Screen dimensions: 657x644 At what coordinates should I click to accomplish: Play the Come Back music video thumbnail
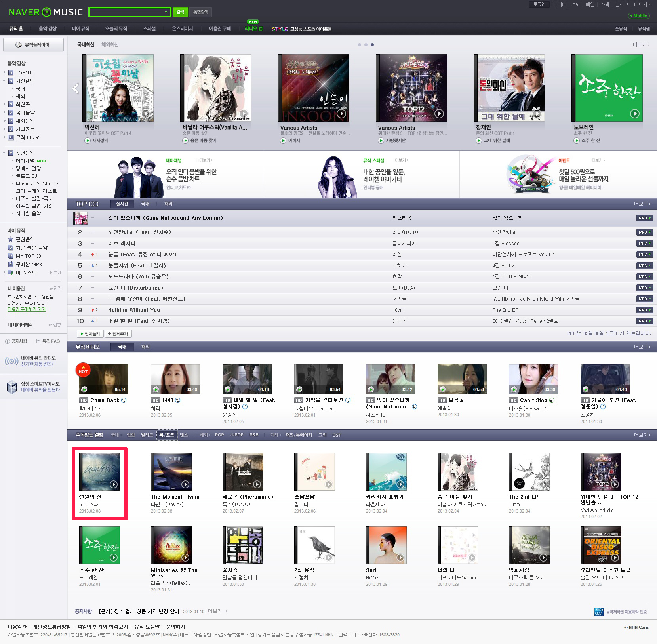(x=104, y=379)
